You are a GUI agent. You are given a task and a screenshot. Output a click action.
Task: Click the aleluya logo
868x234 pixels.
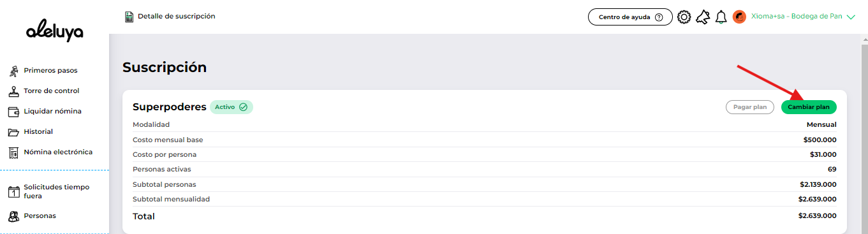pos(55,32)
